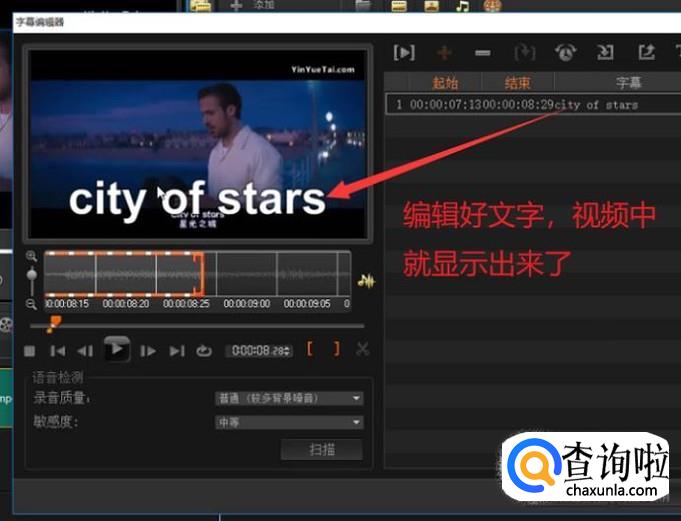681x521 pixels.
Task: Play the subtitle preview
Action: (x=116, y=349)
